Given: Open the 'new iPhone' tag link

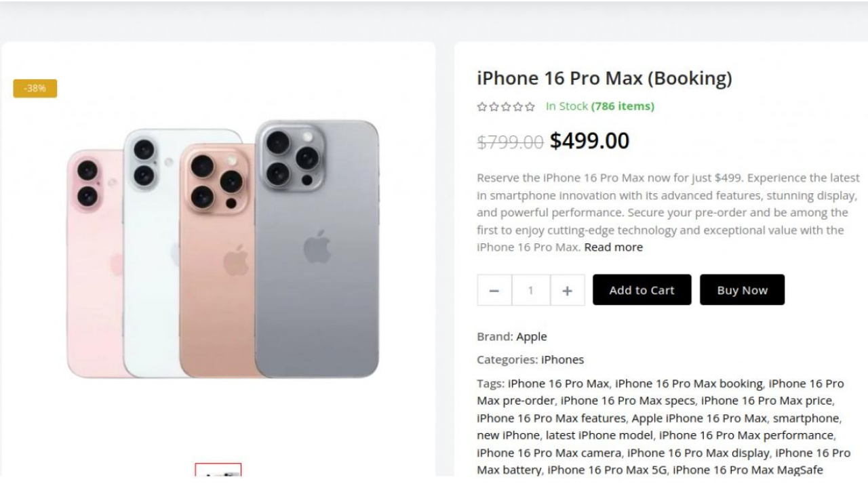Looking at the screenshot, I should [500, 435].
